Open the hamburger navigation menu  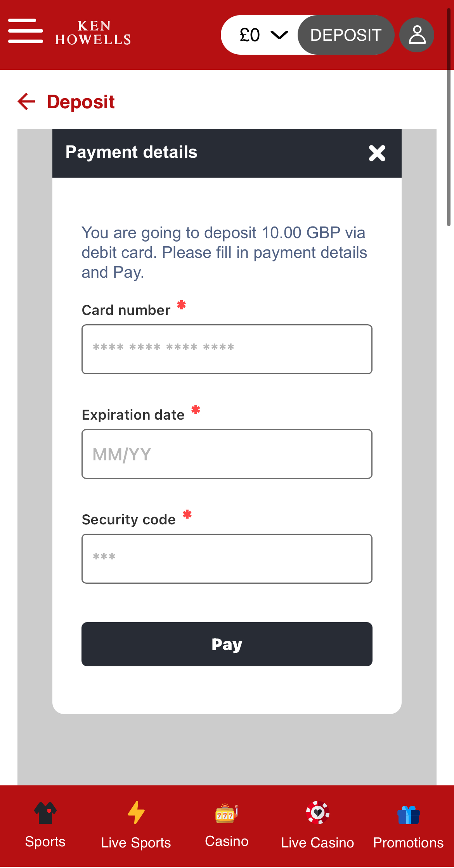click(25, 31)
